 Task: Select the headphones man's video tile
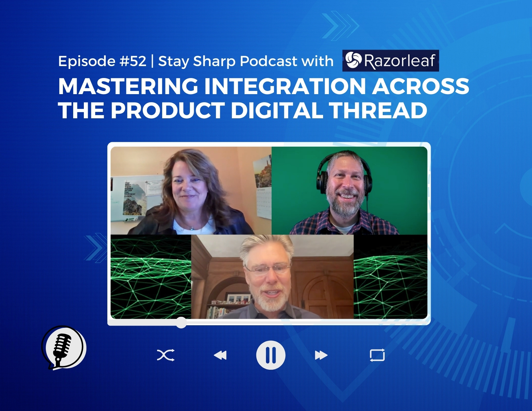(x=350, y=191)
